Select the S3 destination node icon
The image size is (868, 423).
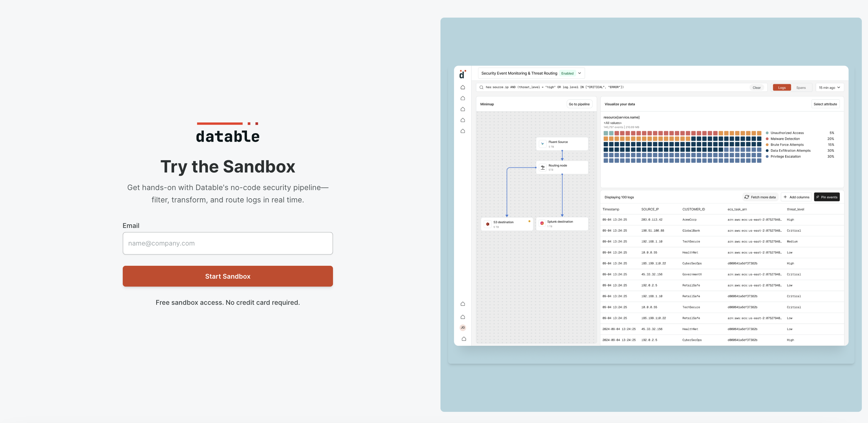[487, 224]
